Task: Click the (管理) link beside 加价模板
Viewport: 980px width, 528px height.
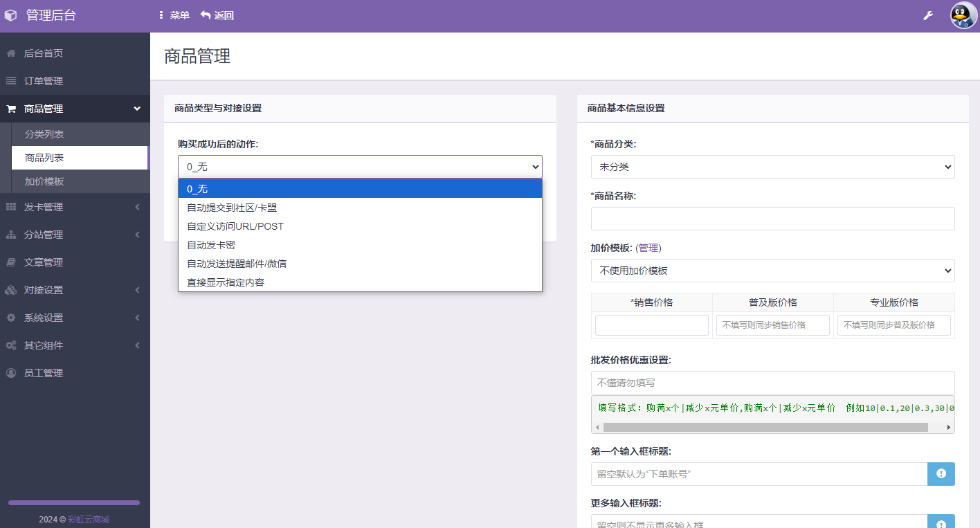Action: click(649, 247)
